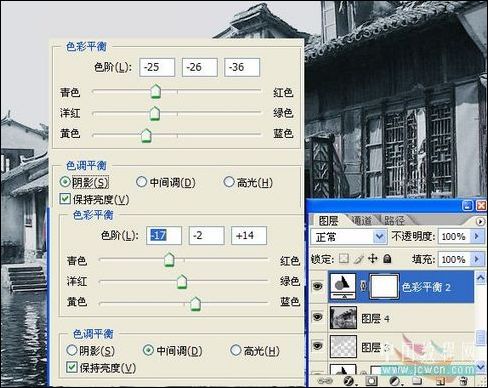Click the -25 color level field

tap(157, 67)
